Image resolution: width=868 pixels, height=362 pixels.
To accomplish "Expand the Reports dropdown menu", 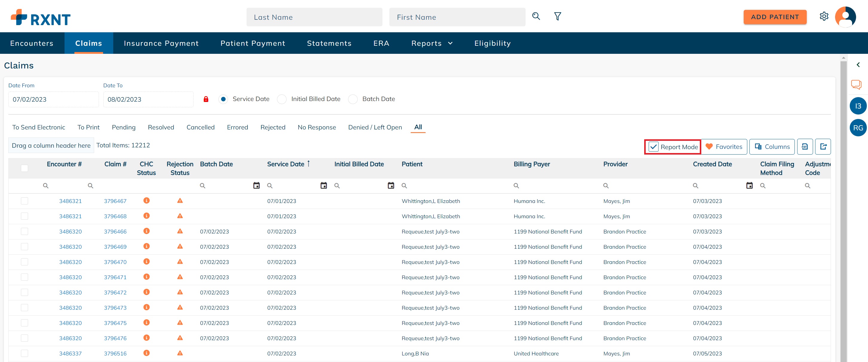I will (x=432, y=43).
